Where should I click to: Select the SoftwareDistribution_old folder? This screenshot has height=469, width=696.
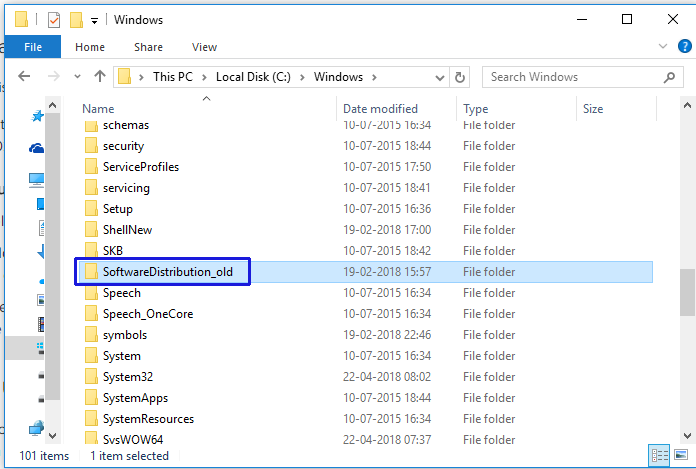click(364, 272)
